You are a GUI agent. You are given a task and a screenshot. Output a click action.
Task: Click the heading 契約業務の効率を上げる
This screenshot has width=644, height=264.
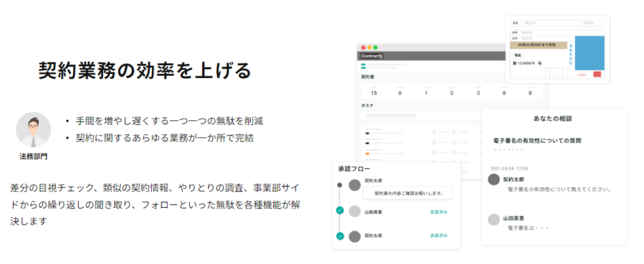(x=144, y=71)
